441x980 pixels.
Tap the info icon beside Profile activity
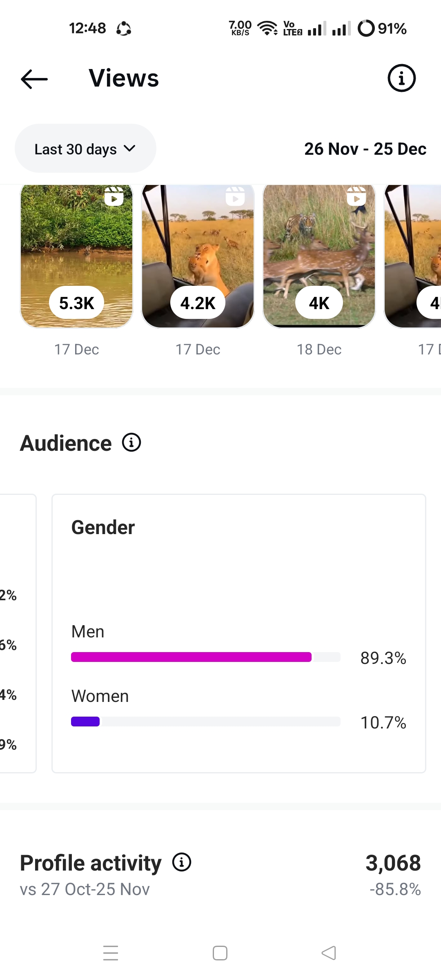pos(182,862)
